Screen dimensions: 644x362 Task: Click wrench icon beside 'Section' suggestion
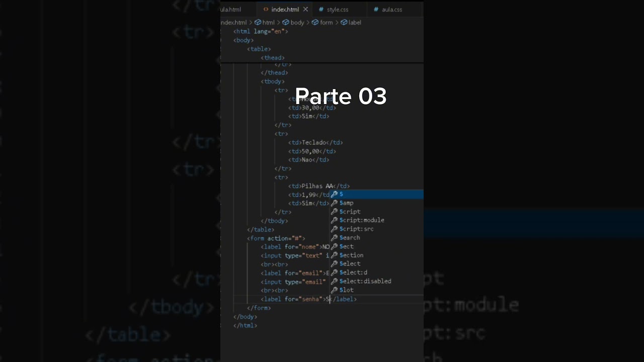click(334, 255)
